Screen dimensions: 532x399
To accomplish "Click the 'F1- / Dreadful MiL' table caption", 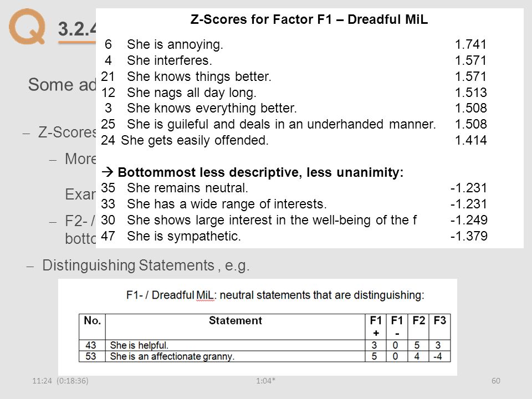I will pyautogui.click(x=275, y=295).
